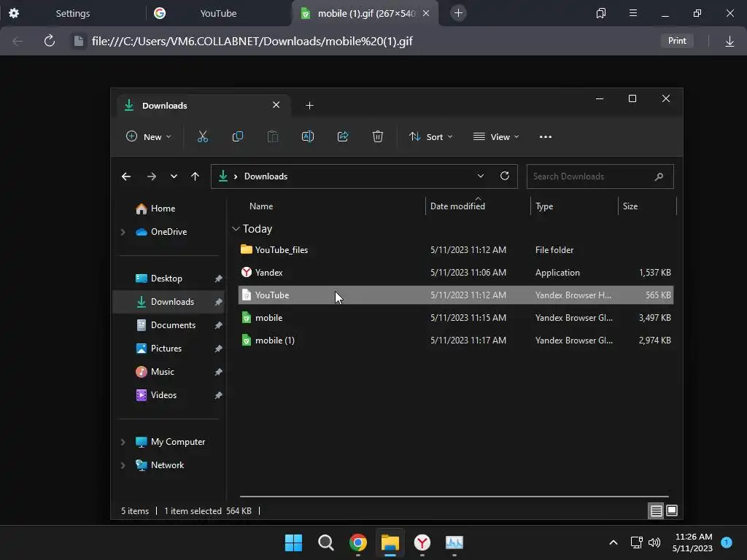Select Desktop in navigation pane
Screen dimensions: 747x560
[166, 279]
